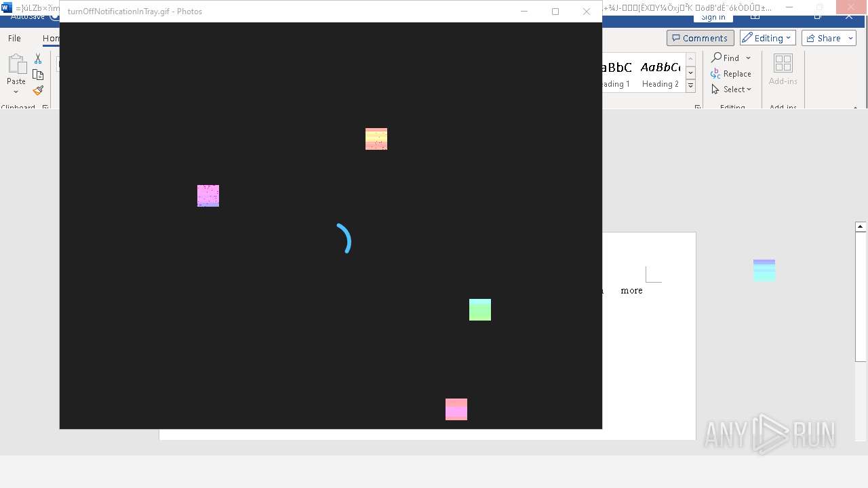Viewport: 868px width, 488px height.
Task: Collapse the Word ribbon with chevron
Action: click(x=856, y=107)
